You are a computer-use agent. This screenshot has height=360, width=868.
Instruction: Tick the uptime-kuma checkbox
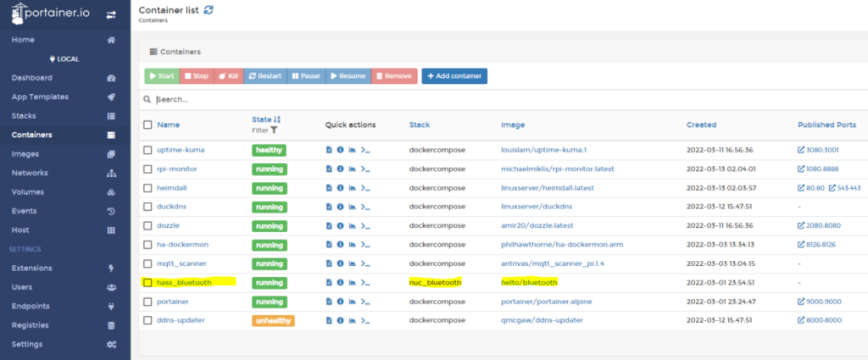pyautogui.click(x=147, y=150)
